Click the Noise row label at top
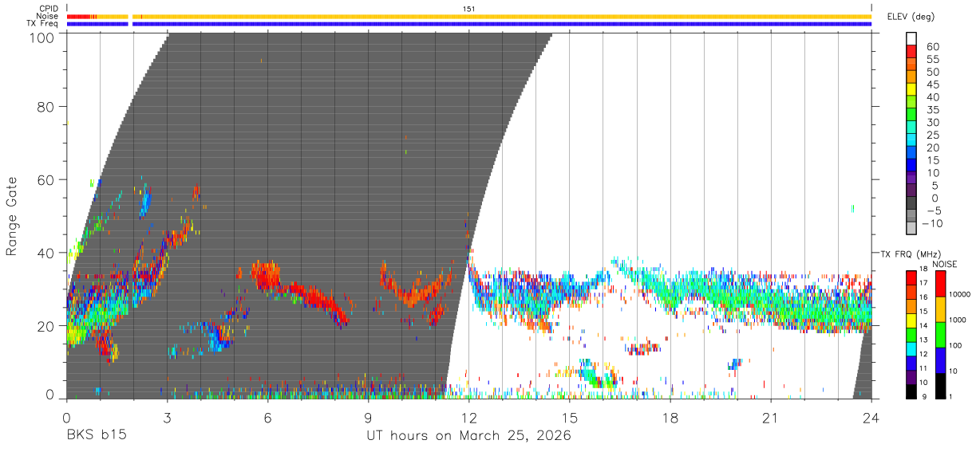The image size is (980, 452). click(x=49, y=16)
